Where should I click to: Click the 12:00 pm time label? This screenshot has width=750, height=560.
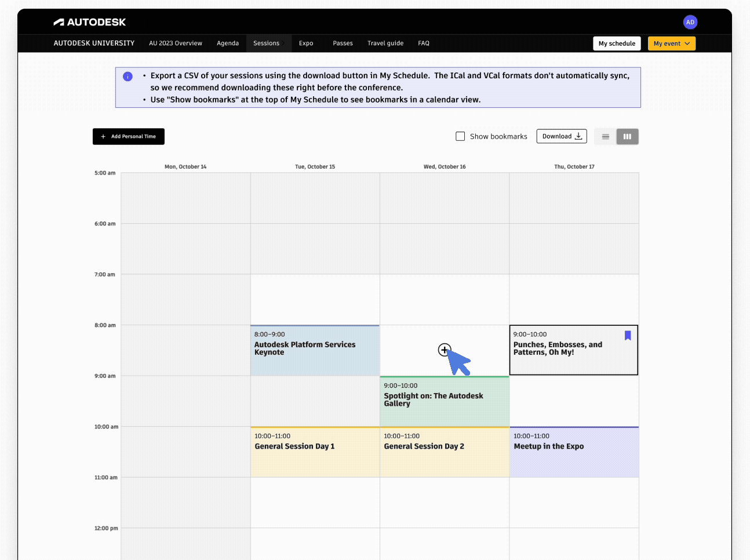coord(106,528)
